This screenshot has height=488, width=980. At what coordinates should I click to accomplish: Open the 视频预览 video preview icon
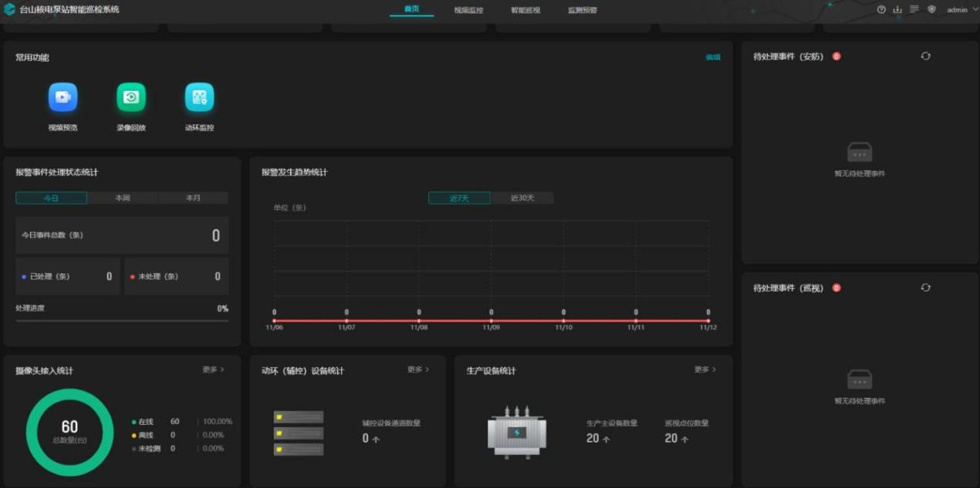(63, 98)
